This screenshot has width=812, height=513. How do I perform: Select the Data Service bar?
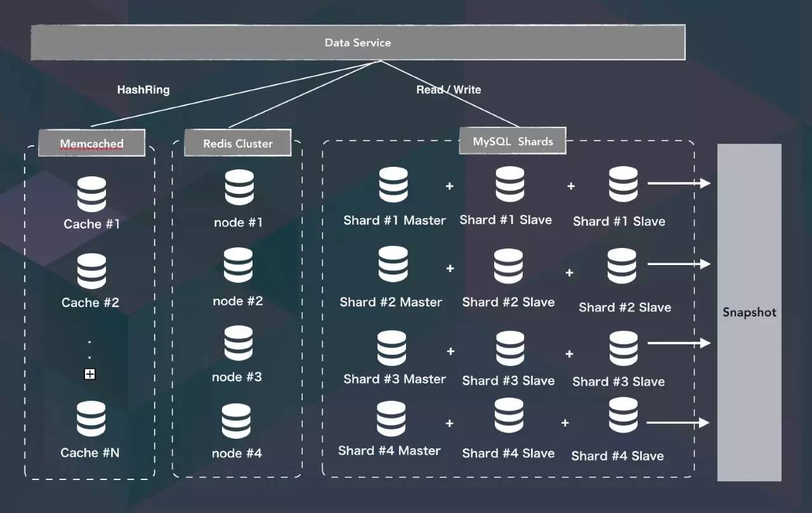click(358, 42)
